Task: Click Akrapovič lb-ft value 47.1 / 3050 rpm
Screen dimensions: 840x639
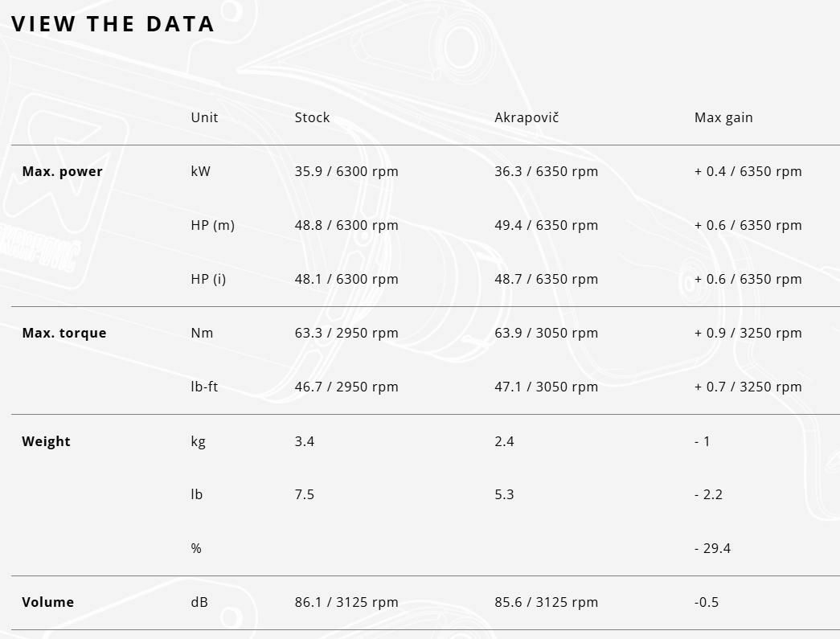Action: [x=546, y=387]
